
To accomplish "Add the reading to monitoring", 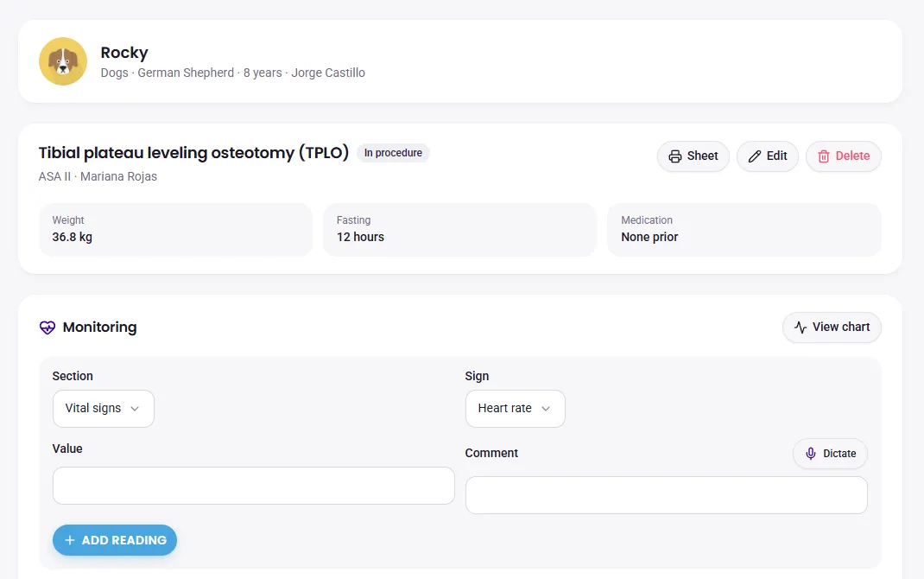I will [114, 540].
